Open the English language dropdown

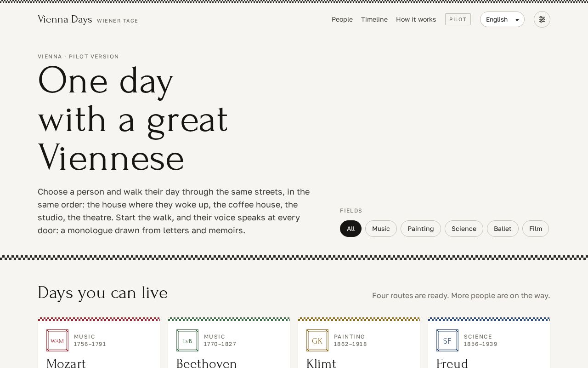502,19
